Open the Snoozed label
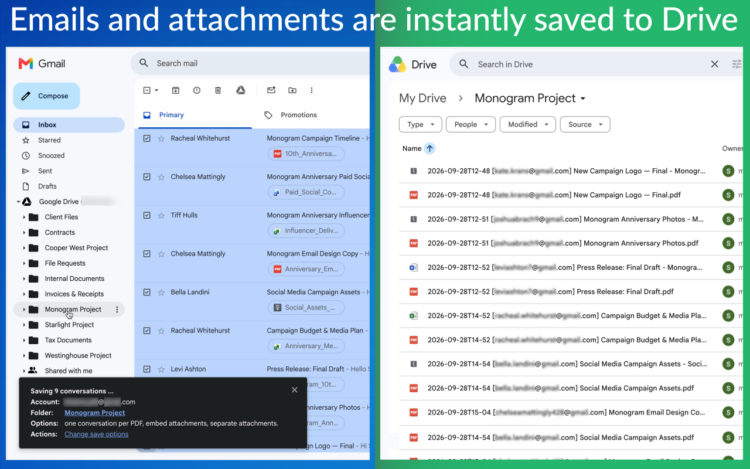Image resolution: width=750 pixels, height=469 pixels. 51,155
